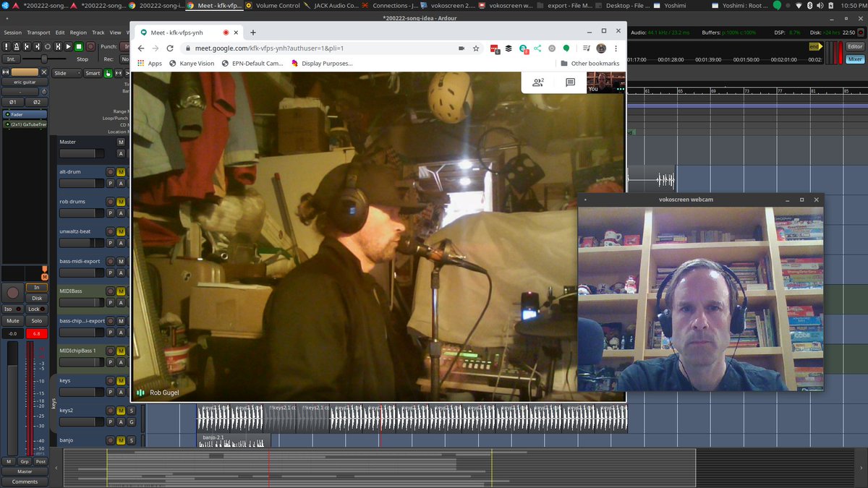
Task: Open the M meter type selector
Action: tap(9, 461)
